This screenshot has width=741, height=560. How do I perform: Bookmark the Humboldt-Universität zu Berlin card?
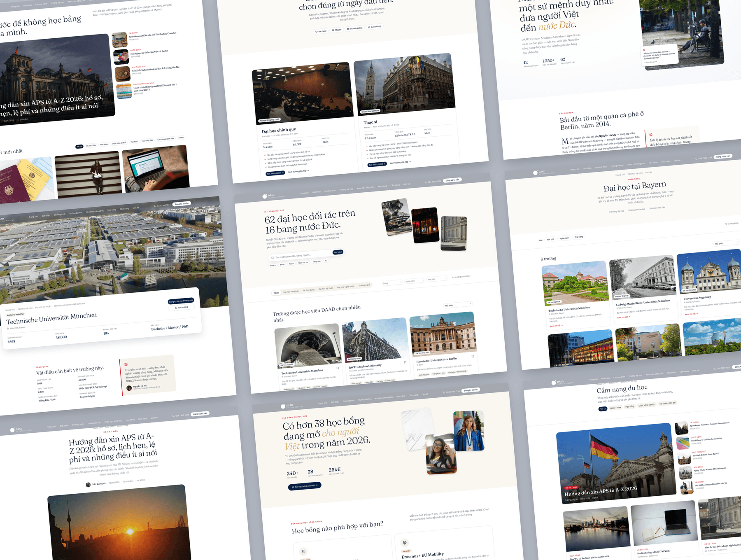(473, 356)
